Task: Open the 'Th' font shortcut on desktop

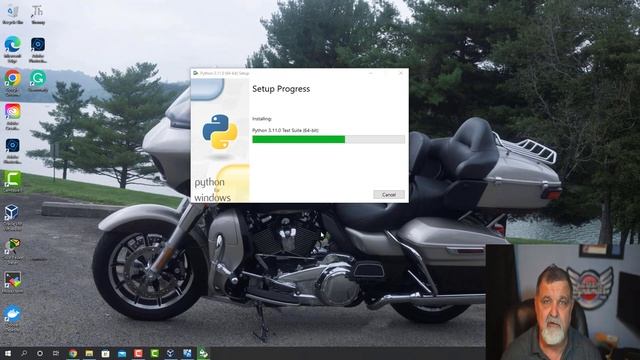Action: pyautogui.click(x=38, y=15)
